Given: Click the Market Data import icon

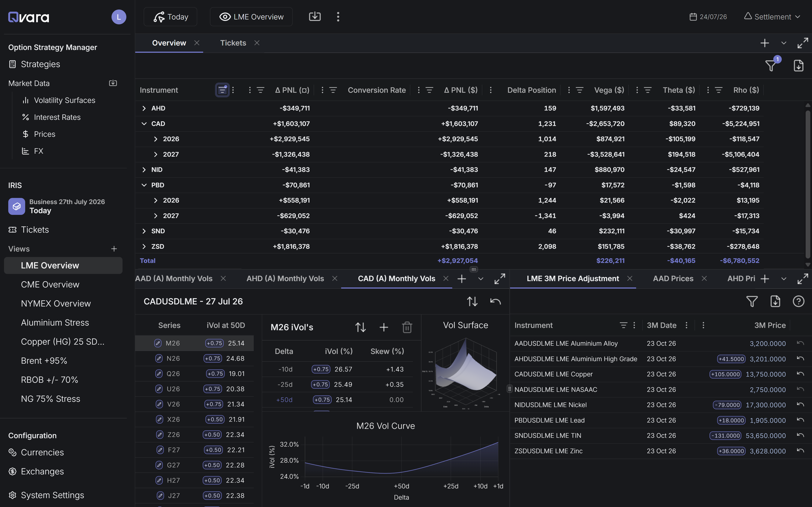Looking at the screenshot, I should coord(113,83).
